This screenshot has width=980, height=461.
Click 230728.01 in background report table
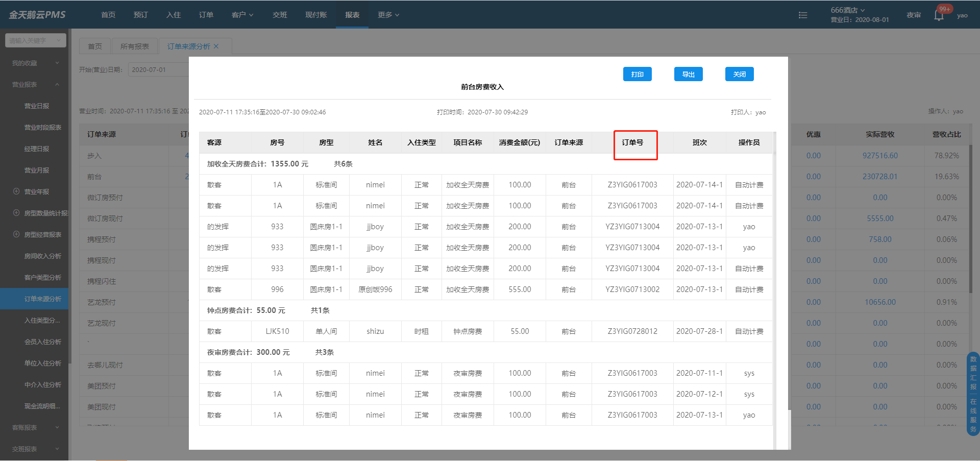(x=880, y=177)
